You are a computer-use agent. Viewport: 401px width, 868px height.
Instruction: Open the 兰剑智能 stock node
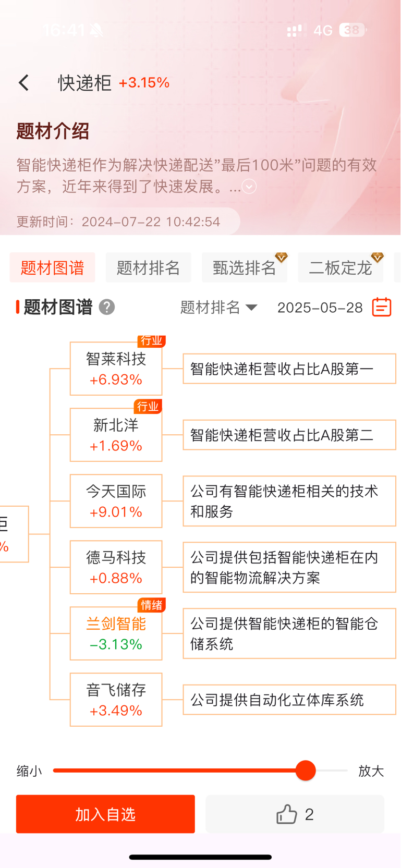click(x=116, y=633)
